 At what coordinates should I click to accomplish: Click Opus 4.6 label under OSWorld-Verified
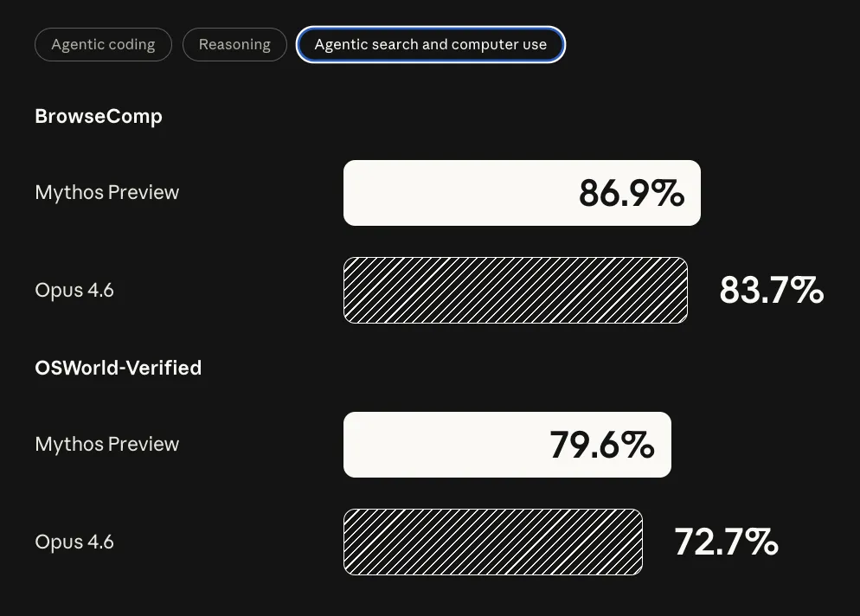tap(74, 542)
